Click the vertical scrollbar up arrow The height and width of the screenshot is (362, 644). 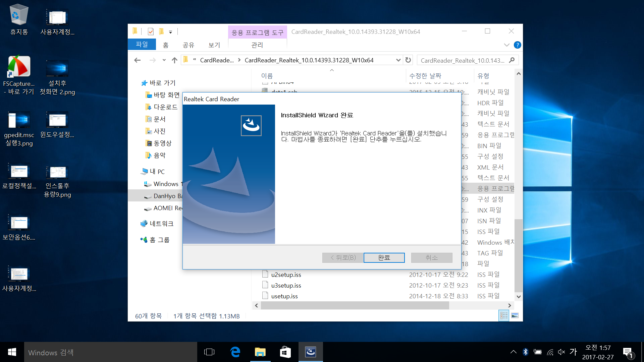point(519,73)
